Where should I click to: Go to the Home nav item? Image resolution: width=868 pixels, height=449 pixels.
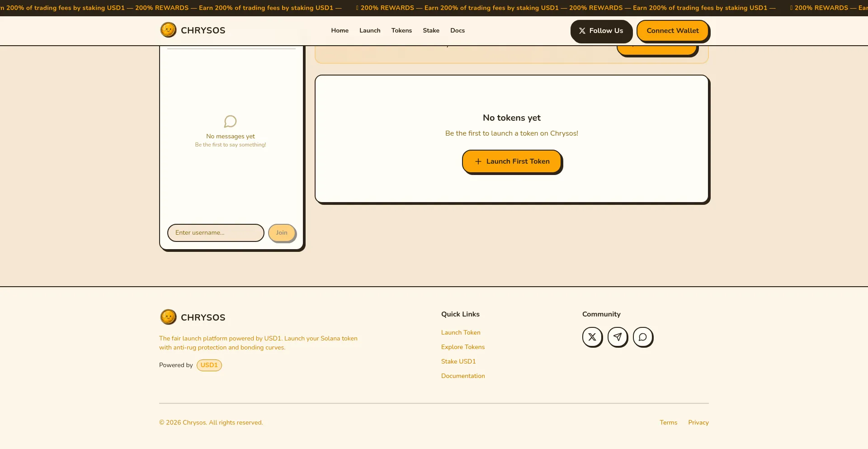[x=340, y=31]
